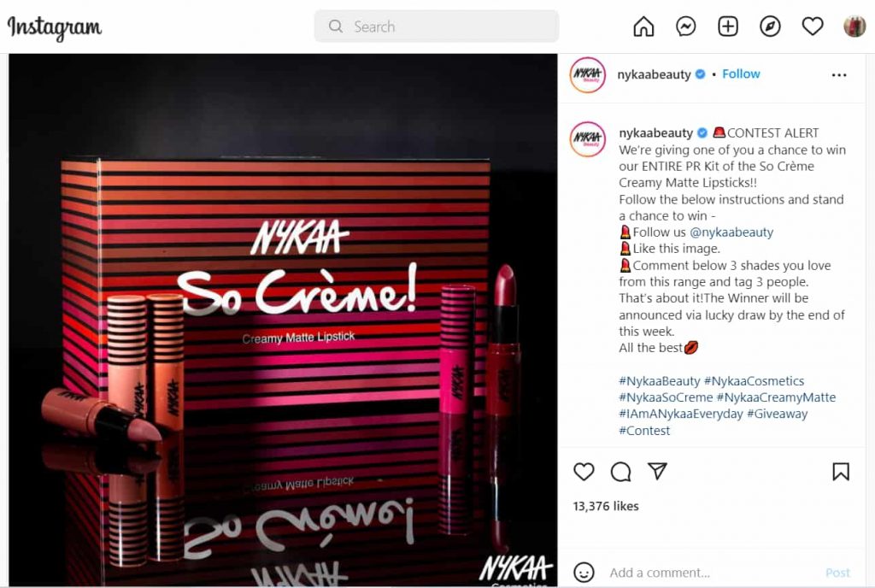Open activity notifications heart in top bar

[x=813, y=26]
